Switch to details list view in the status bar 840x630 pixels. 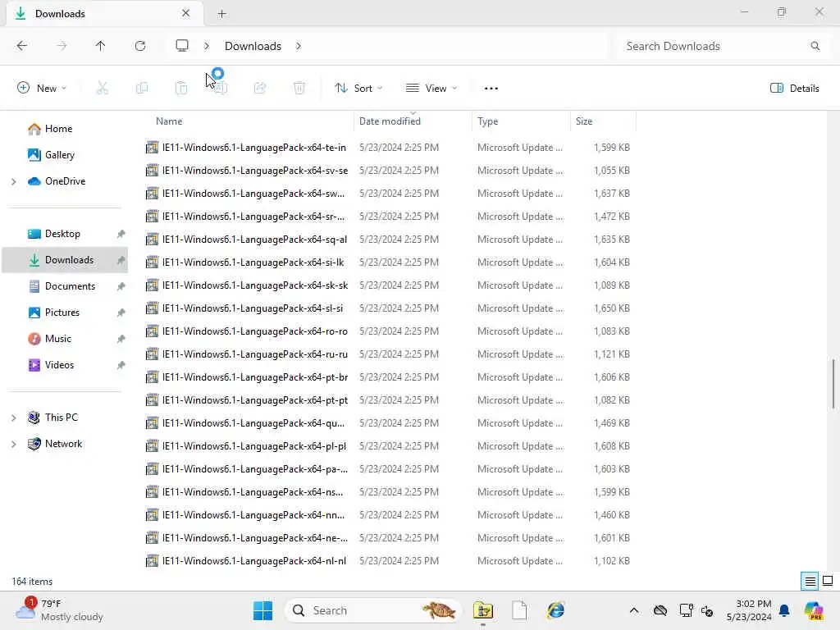pos(810,582)
